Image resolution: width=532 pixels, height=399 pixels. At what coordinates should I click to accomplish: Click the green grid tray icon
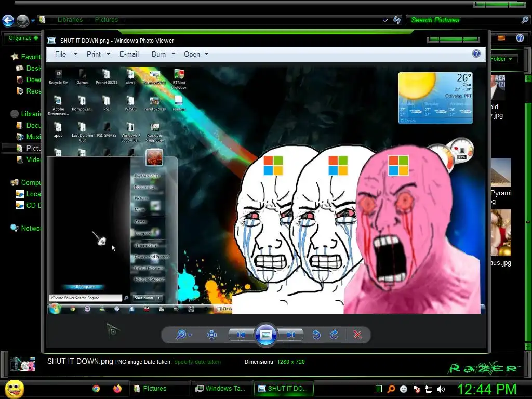pyautogui.click(x=379, y=389)
